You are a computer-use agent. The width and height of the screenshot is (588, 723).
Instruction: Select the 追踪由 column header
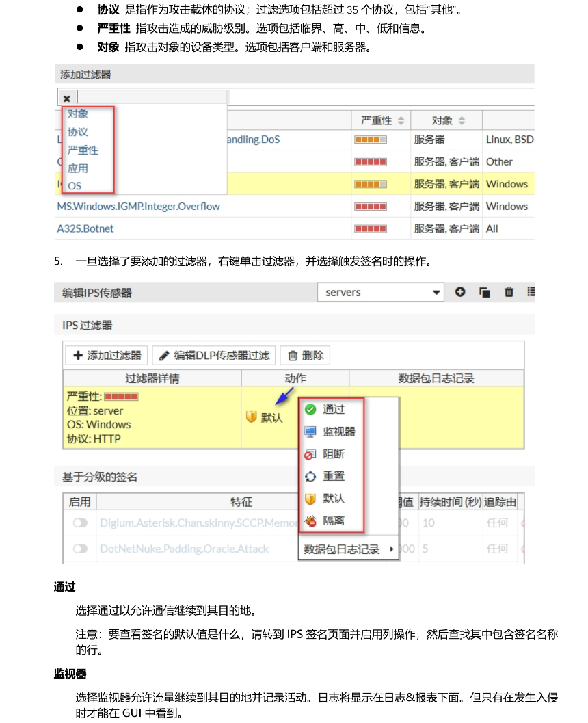500,501
